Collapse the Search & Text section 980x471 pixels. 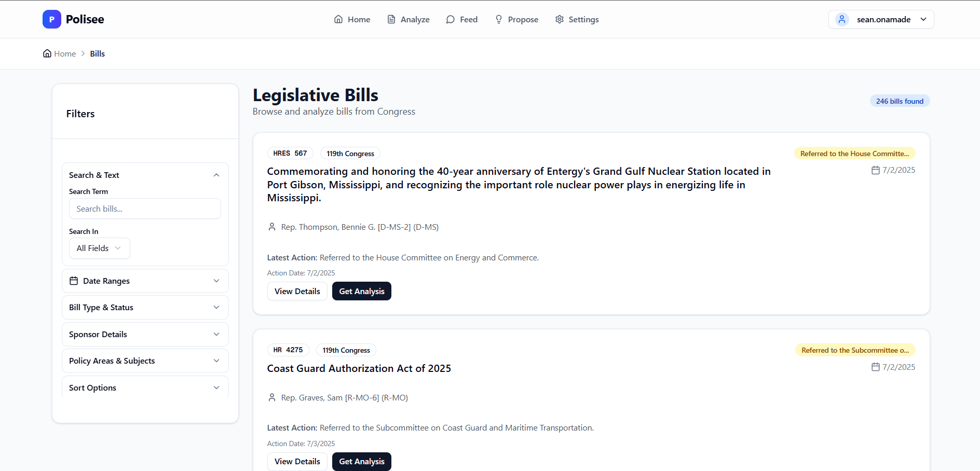[x=216, y=175]
